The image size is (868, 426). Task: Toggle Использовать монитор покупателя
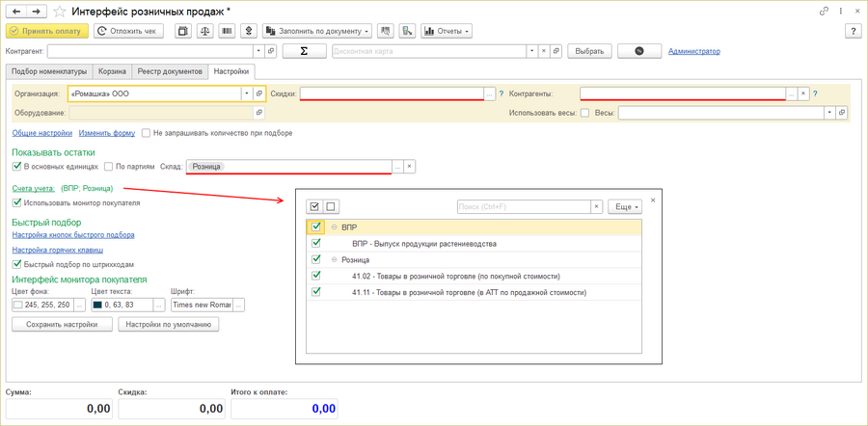[16, 202]
